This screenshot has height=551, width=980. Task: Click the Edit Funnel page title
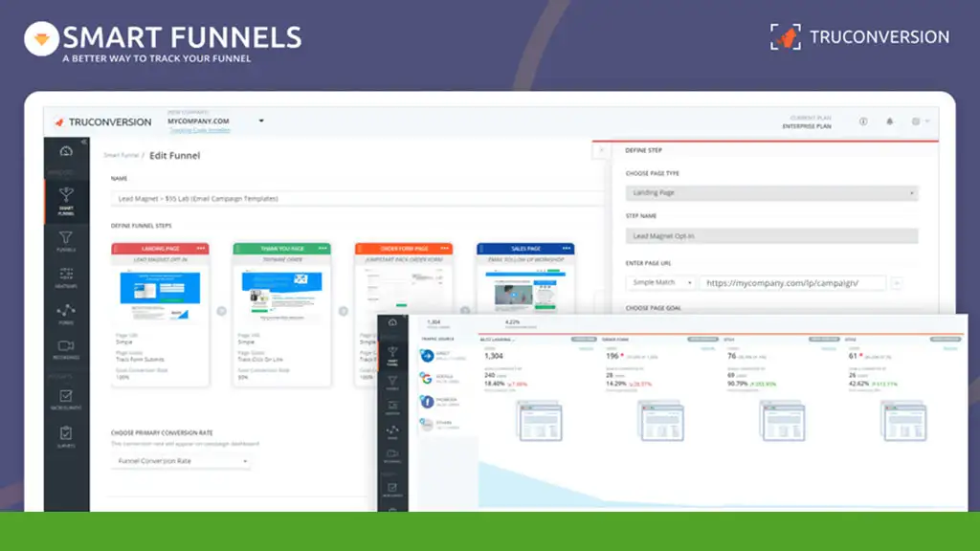pos(174,156)
